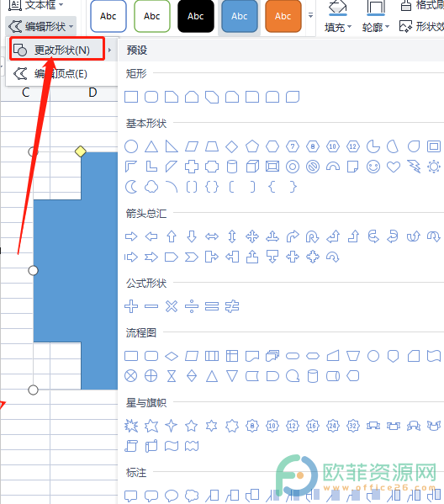Select the right triangle shape
The width and height of the screenshot is (444, 504).
point(172,146)
